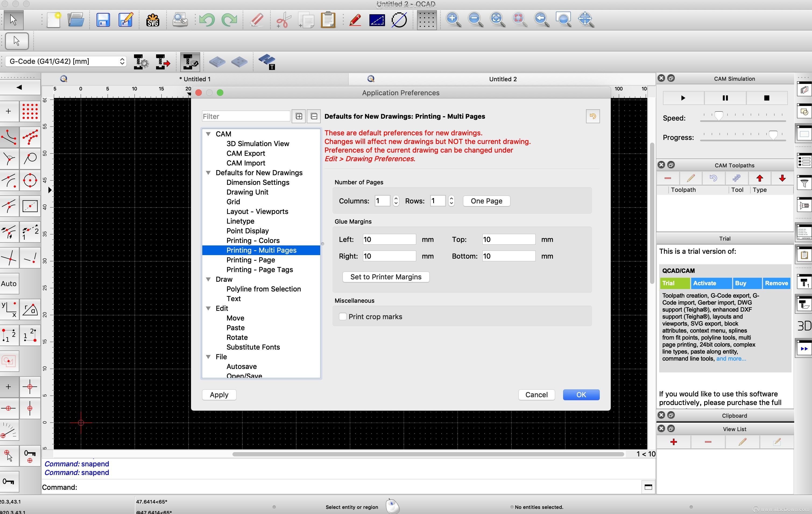Select the CAM Simulation play button

coord(683,97)
